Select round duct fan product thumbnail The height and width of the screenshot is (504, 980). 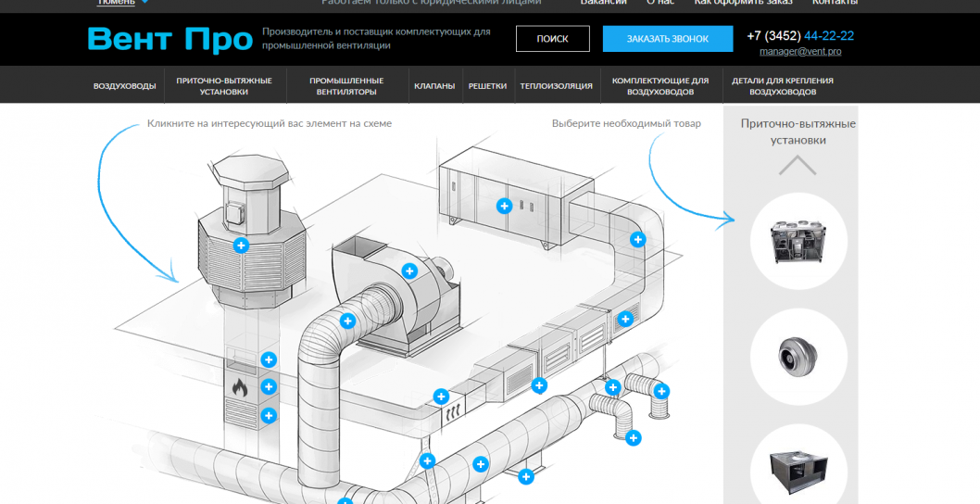point(798,357)
